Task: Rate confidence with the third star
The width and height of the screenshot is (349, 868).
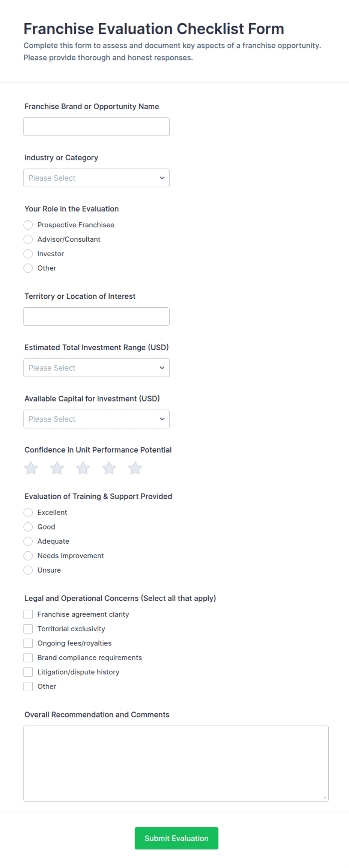Action: (x=83, y=468)
